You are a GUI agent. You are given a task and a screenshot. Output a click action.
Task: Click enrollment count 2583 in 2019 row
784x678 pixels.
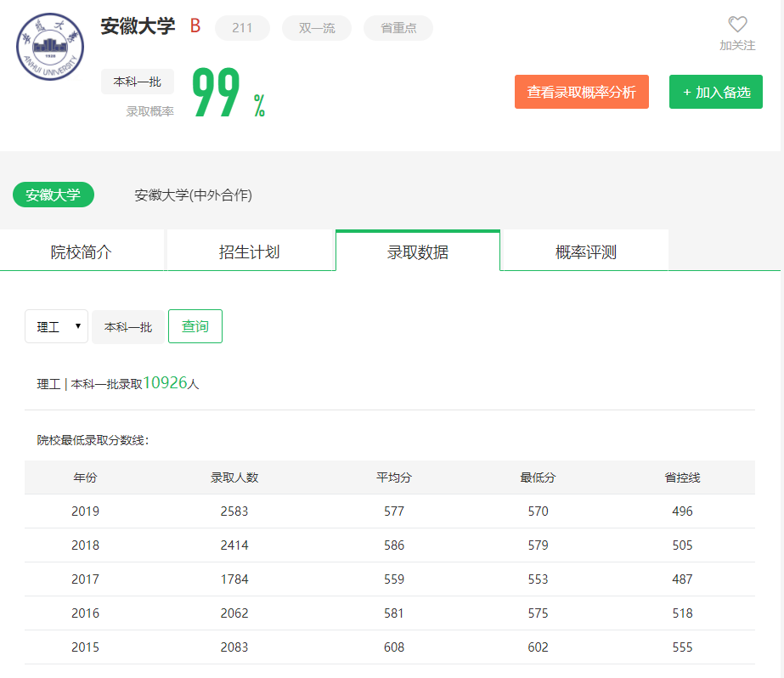click(x=234, y=511)
